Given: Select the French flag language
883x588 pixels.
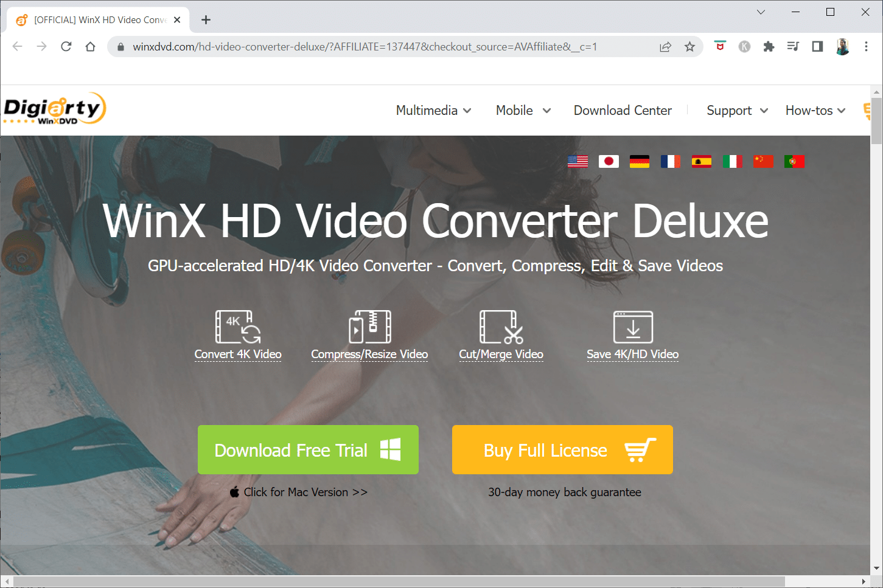Looking at the screenshot, I should click(671, 161).
